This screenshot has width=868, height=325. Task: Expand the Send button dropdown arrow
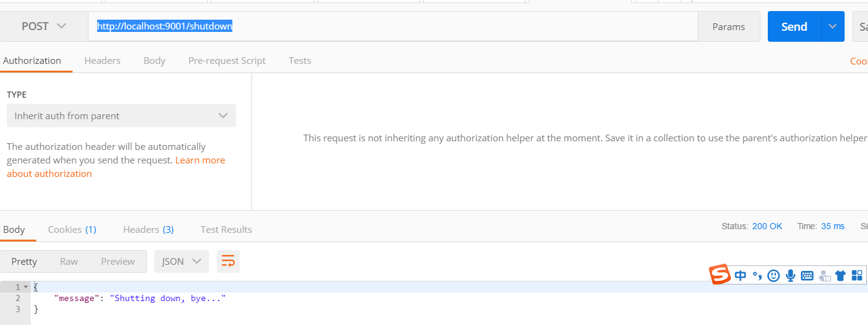833,26
